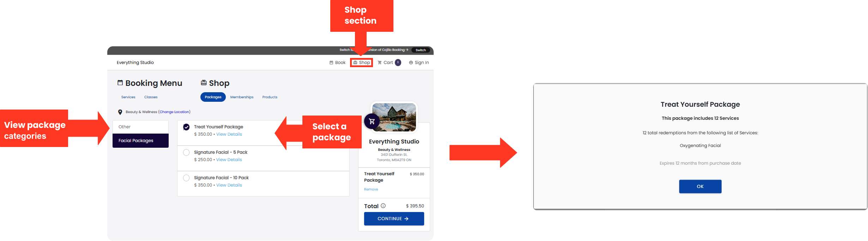Image resolution: width=868 pixels, height=241 pixels.
Task: Click the location pin icon
Action: pos(120,112)
